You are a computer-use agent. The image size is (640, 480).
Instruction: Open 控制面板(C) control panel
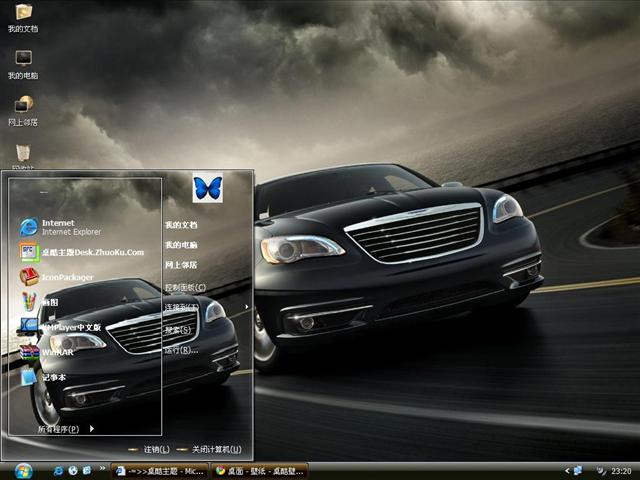pyautogui.click(x=185, y=287)
